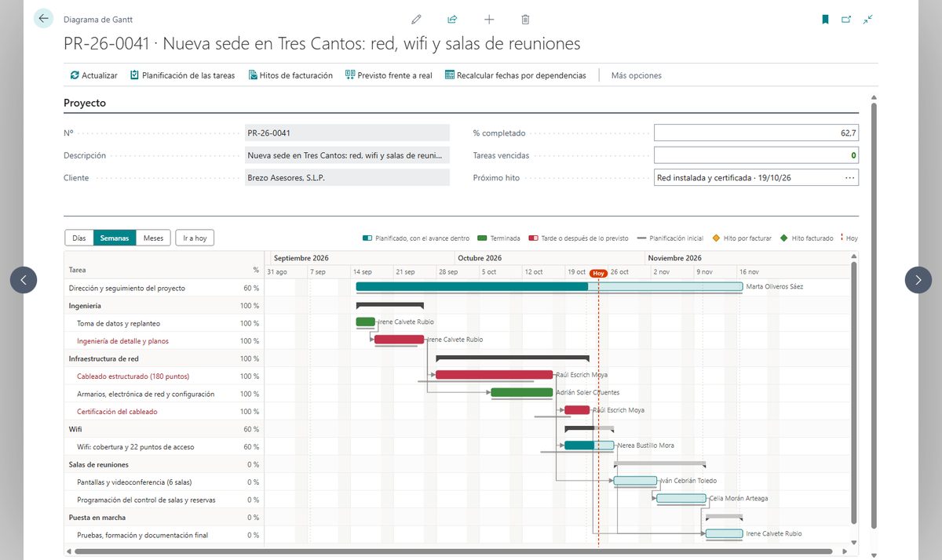This screenshot has width=942, height=560.
Task: Click the red Certificación del cableado bar
Action: 577,409
